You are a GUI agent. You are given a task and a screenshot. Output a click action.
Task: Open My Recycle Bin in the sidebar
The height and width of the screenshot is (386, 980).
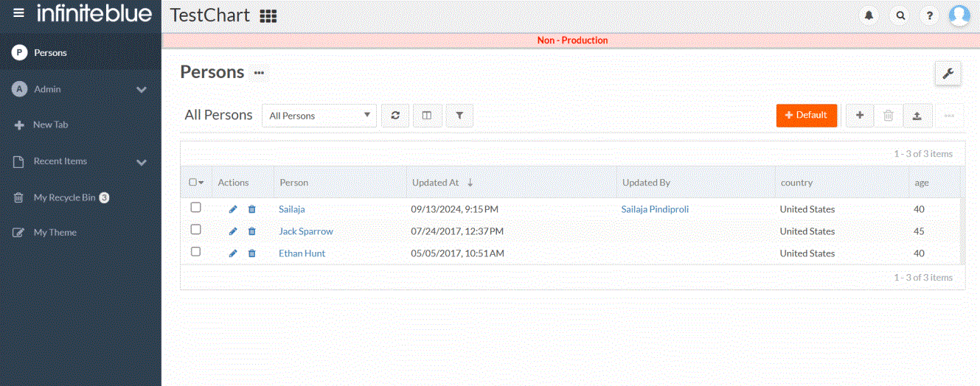[x=64, y=197]
